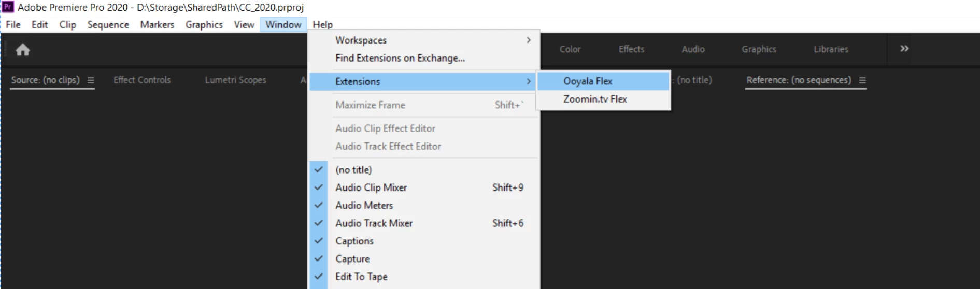
Task: Expand the Workspaces submenu arrow
Action: (x=529, y=40)
